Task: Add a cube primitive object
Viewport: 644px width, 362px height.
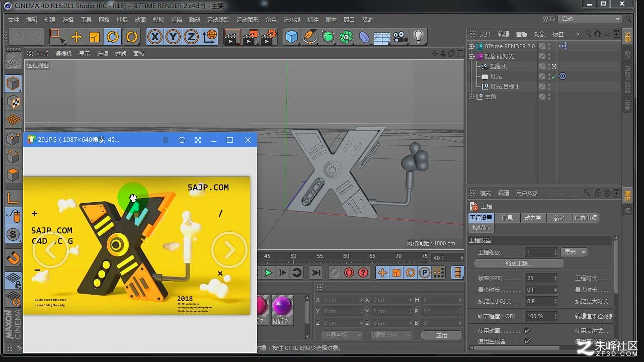Action: click(292, 37)
